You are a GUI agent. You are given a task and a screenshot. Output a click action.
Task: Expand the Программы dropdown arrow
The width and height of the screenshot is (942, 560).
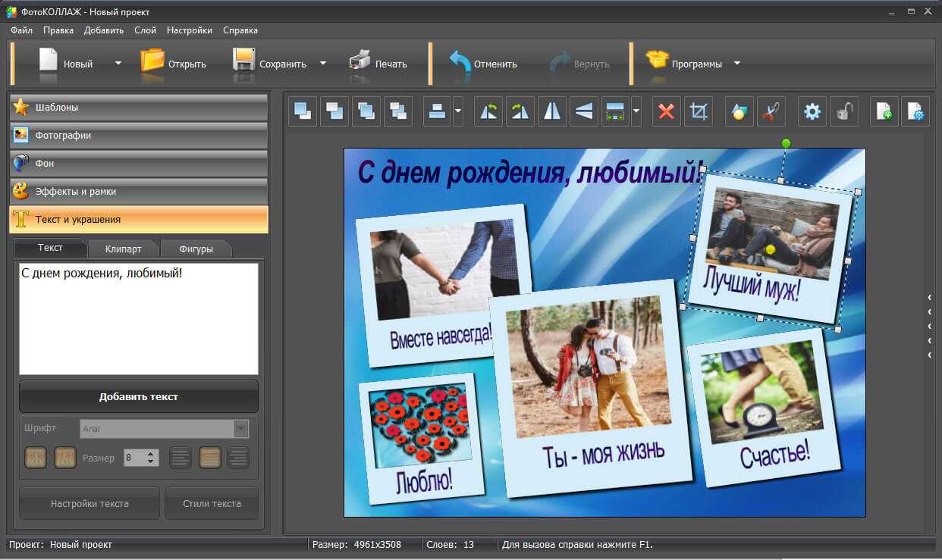point(736,64)
